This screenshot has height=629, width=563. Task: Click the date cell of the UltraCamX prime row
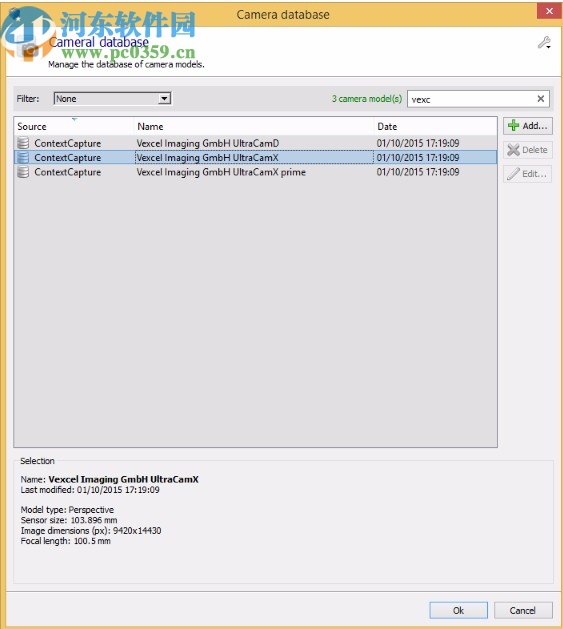418,172
